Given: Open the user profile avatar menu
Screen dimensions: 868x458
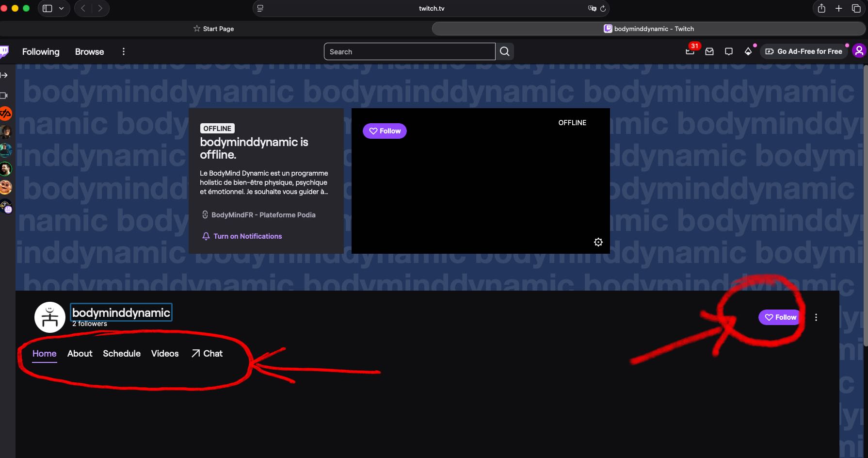Looking at the screenshot, I should [859, 51].
